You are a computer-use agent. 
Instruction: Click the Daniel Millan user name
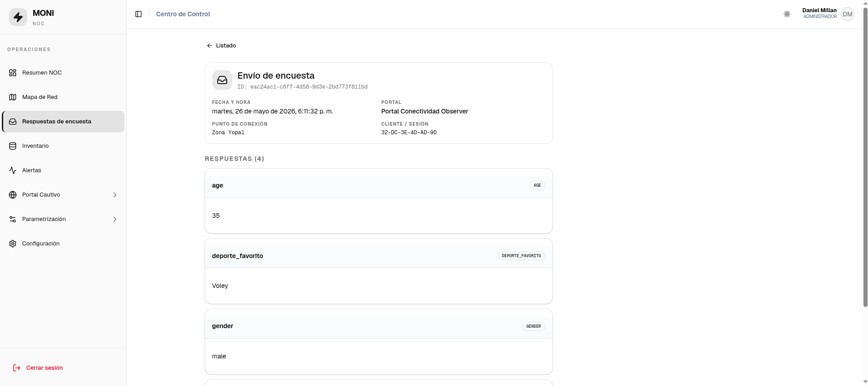[819, 10]
